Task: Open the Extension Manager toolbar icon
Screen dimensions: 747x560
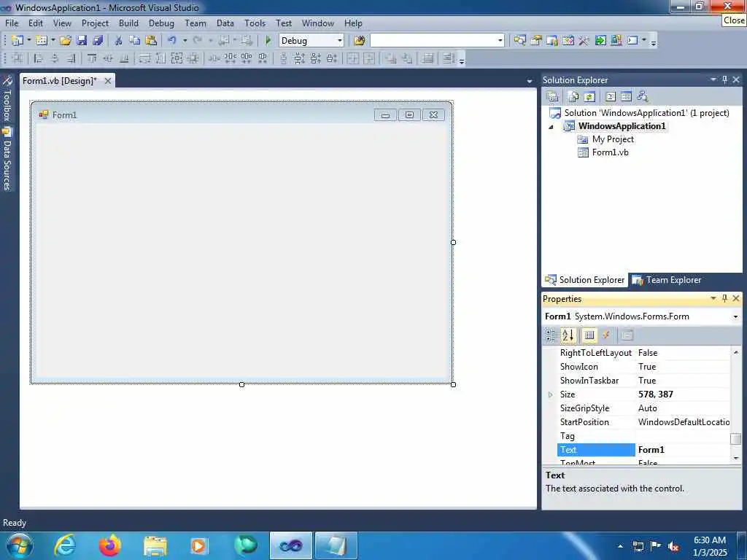Action: coord(616,41)
